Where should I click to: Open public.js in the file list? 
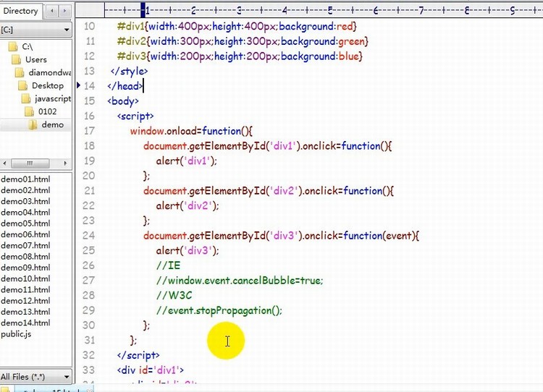(x=16, y=334)
